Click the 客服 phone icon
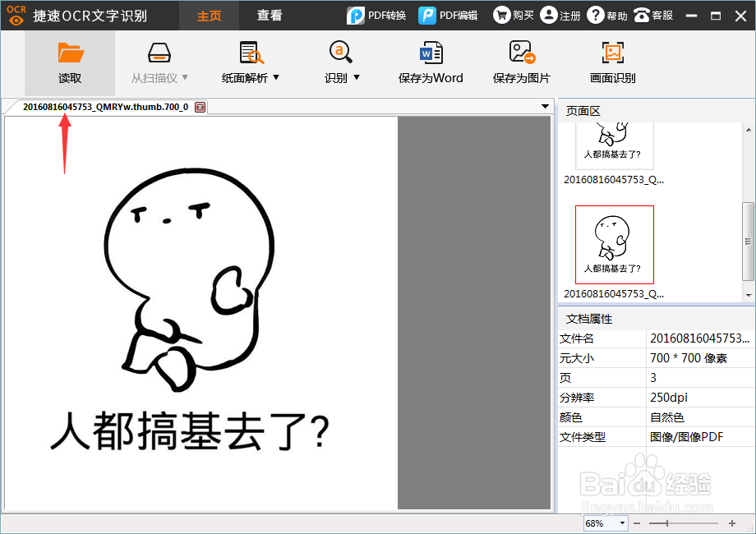 642,16
